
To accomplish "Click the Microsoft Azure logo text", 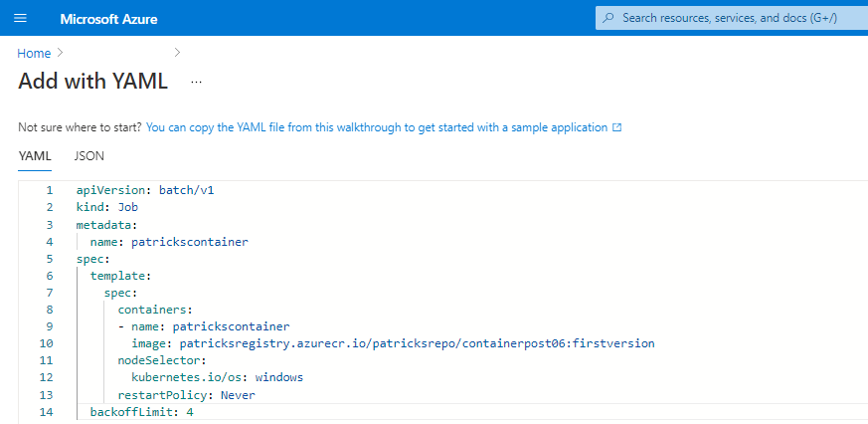I will coord(108,19).
